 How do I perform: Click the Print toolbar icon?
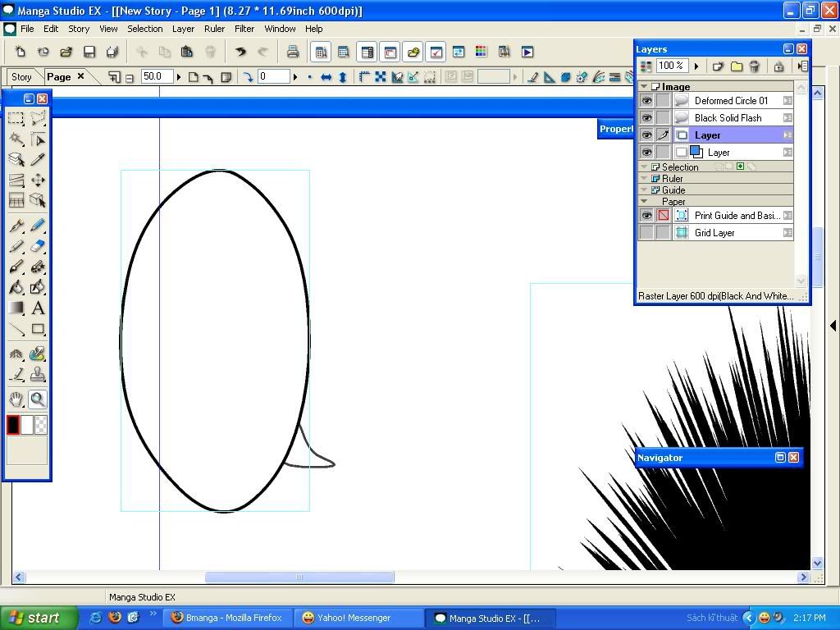[x=293, y=52]
